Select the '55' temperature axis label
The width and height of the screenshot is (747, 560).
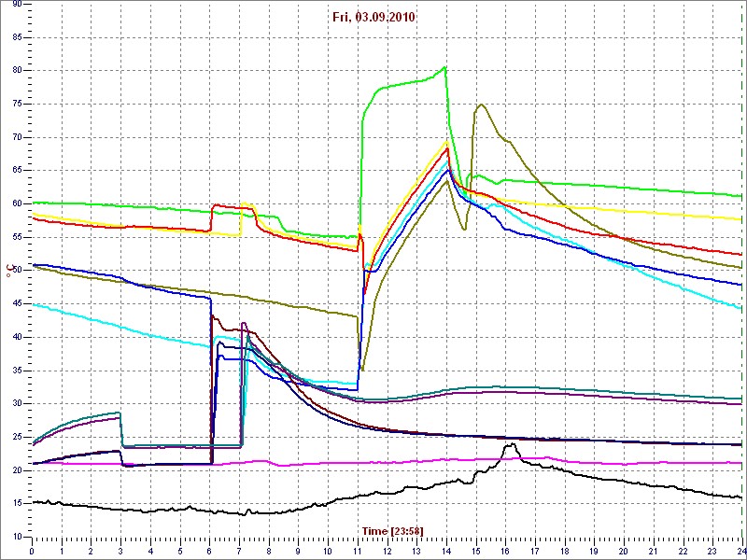(x=16, y=237)
